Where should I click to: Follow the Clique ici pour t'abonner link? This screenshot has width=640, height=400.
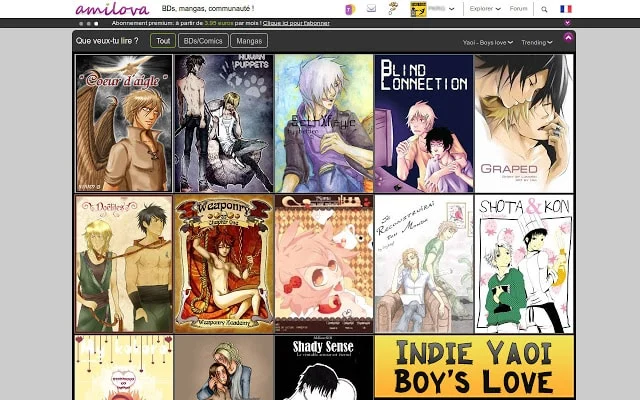pos(296,23)
